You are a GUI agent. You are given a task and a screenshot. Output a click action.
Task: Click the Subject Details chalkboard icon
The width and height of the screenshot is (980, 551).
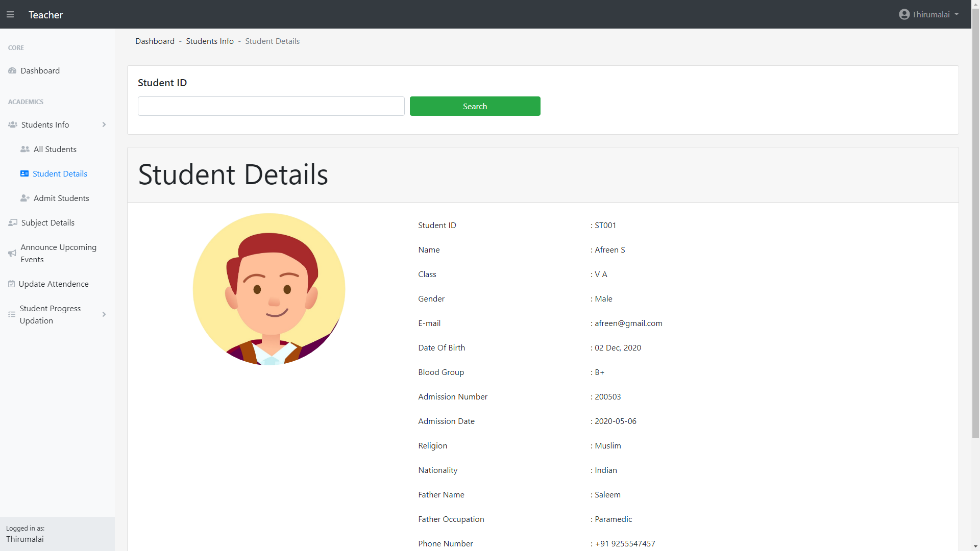[x=13, y=223]
